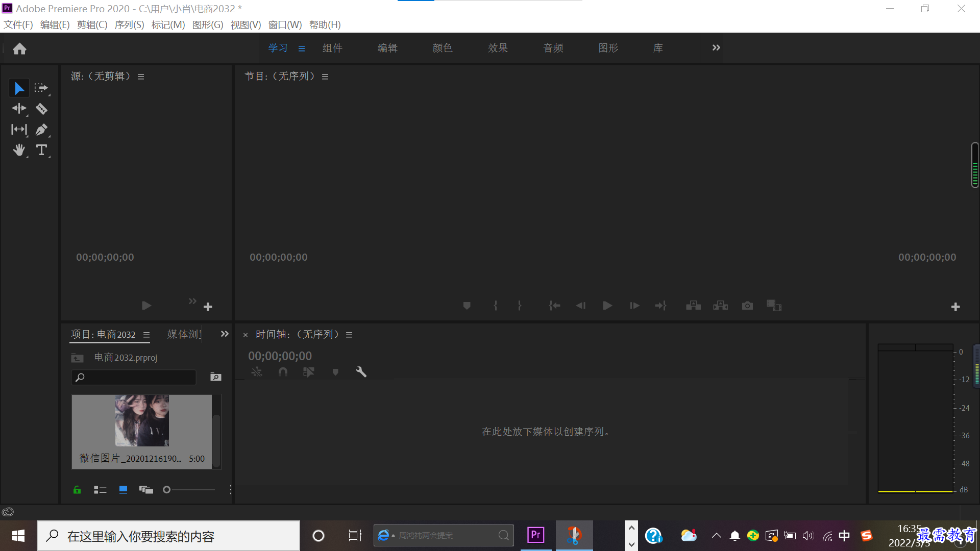Show more Source monitor transport buttons
The width and height of the screenshot is (980, 551).
tap(192, 301)
